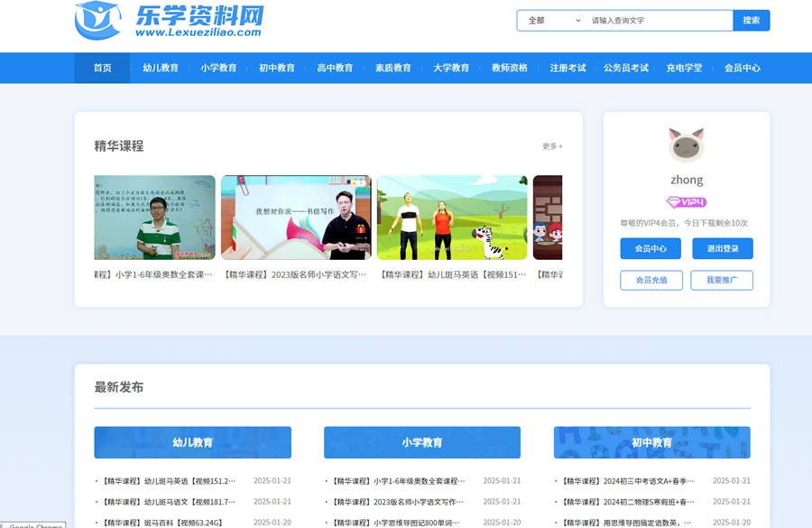The image size is (812, 528).
Task: Expand 更多+ in the 精华课程 section
Action: [x=552, y=146]
